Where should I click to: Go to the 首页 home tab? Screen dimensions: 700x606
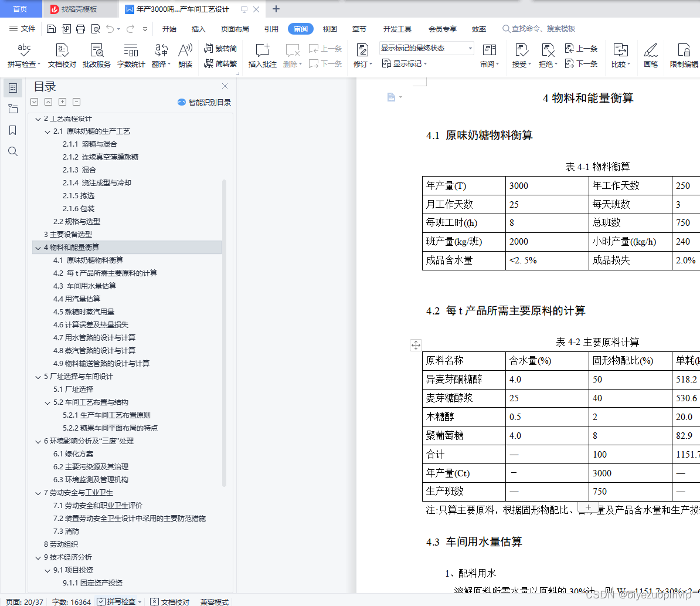click(20, 9)
